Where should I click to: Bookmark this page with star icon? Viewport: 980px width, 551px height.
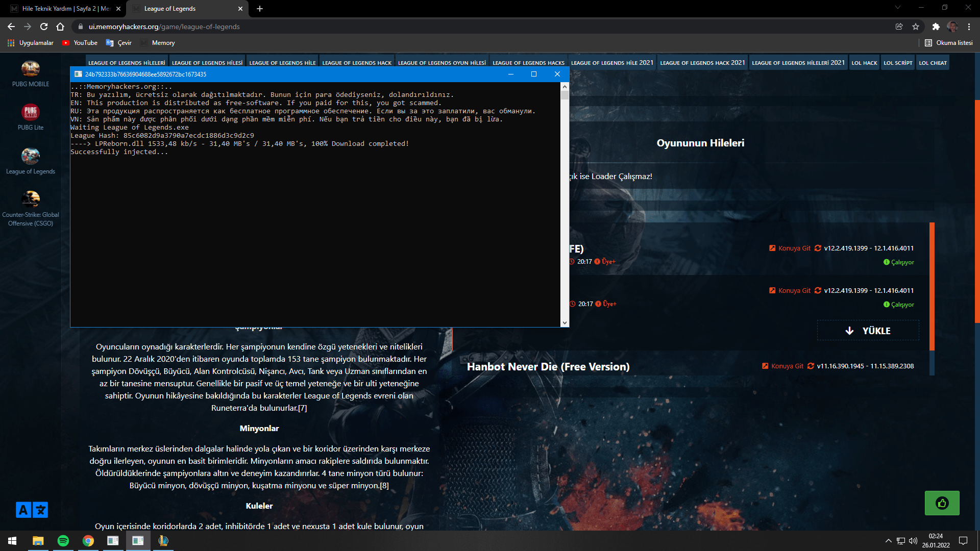tap(916, 27)
